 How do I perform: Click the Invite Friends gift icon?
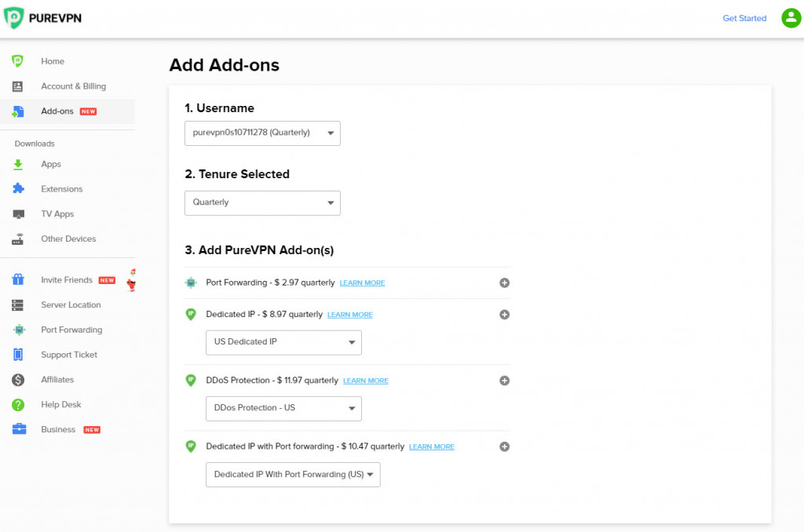click(x=18, y=279)
